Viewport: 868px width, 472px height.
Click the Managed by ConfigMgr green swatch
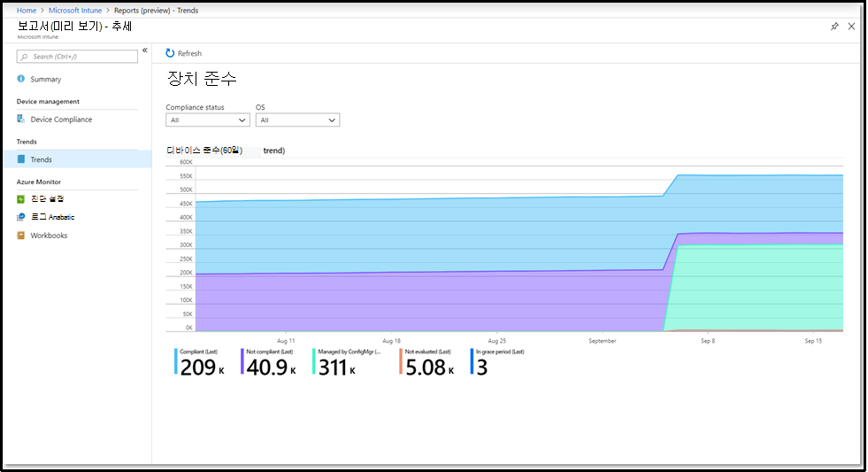pos(314,361)
